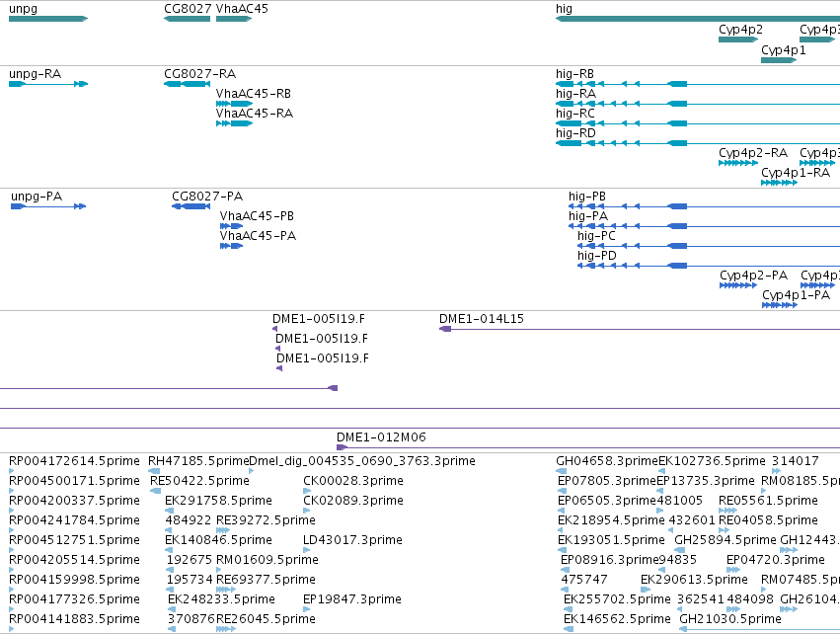Select the RE04058.5prime EST label
840x634 pixels.
pos(768,520)
